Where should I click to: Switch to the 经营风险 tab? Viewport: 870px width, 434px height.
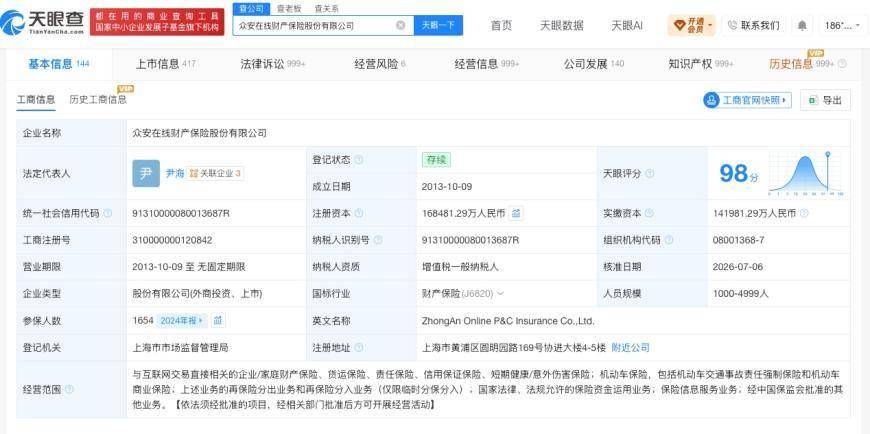380,64
